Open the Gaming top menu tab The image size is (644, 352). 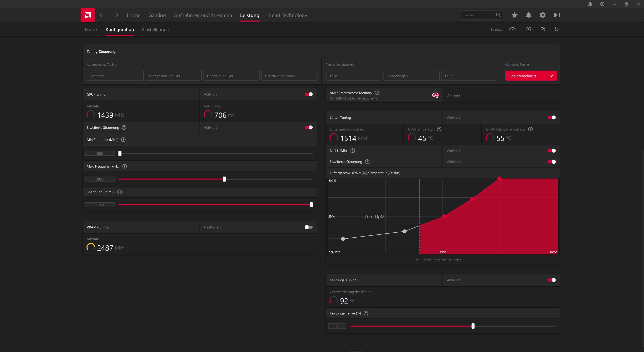coord(157,15)
